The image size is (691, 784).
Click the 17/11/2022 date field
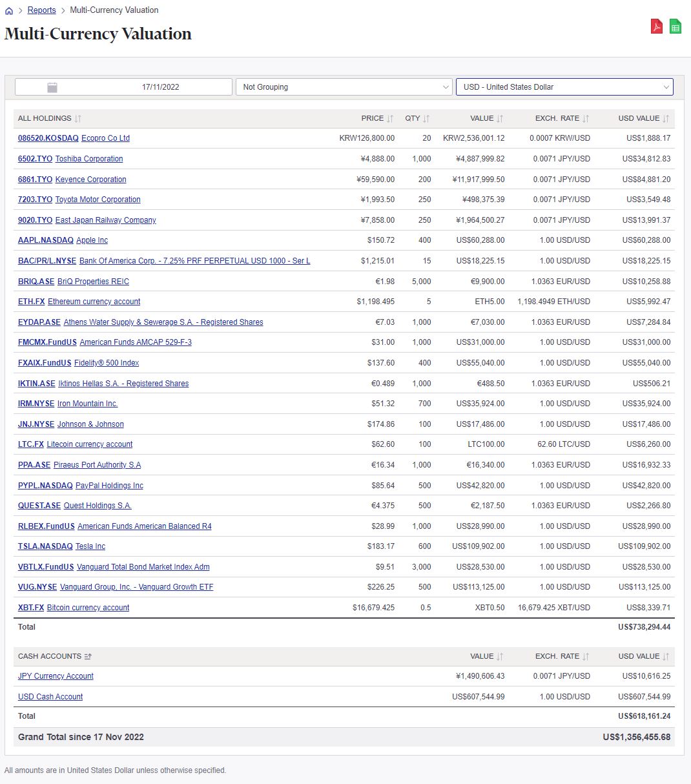click(x=123, y=87)
